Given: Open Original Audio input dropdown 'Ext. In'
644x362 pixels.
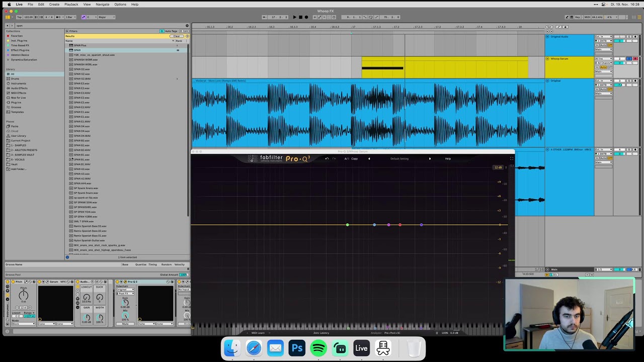Looking at the screenshot, I should click(x=603, y=37).
